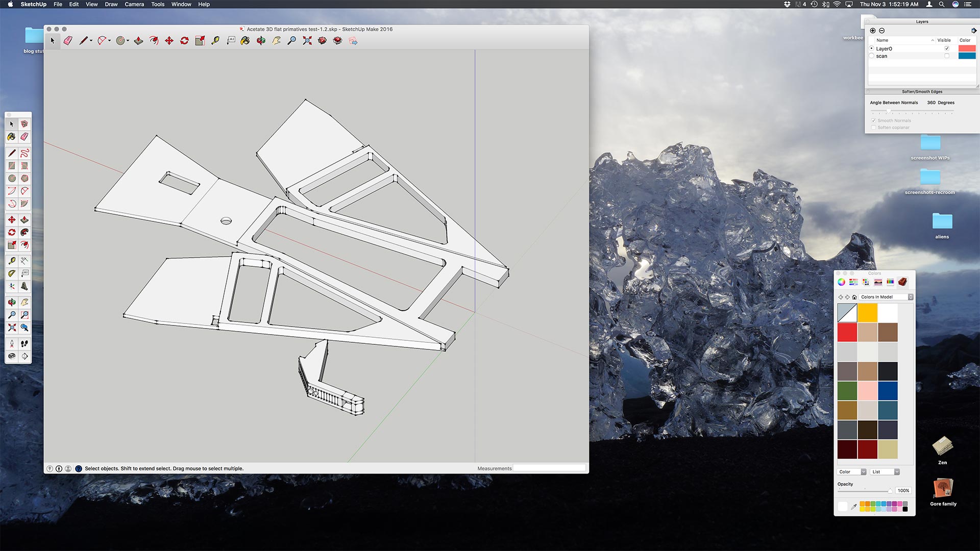Screen dimensions: 980x551
Task: Pick the Tape Measure tool
Action: pos(215,41)
